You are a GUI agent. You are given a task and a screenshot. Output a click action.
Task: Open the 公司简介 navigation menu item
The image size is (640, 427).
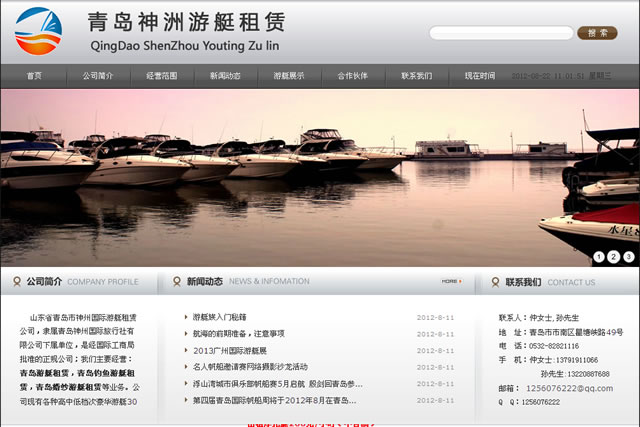pos(98,76)
